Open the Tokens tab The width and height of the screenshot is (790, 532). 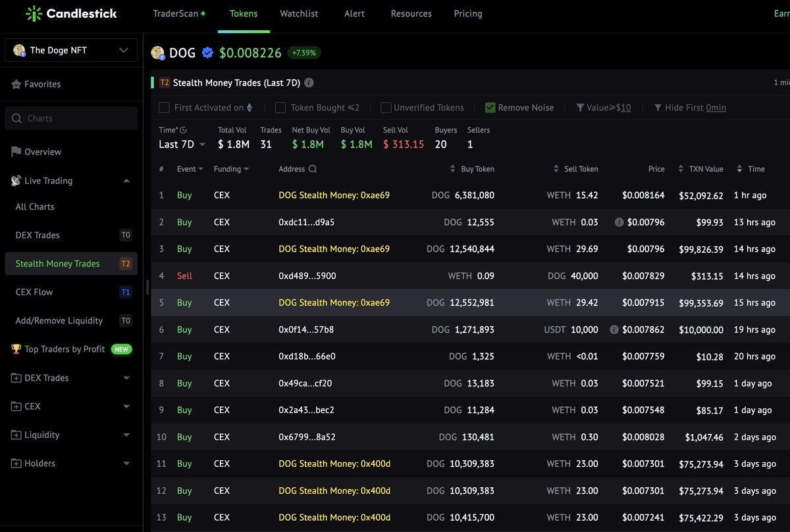click(244, 13)
